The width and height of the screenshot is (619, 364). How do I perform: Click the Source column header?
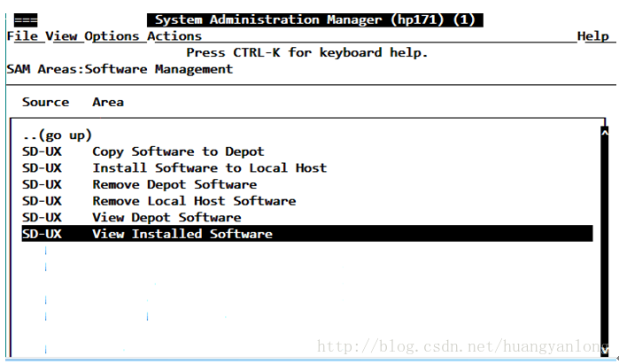(x=45, y=102)
